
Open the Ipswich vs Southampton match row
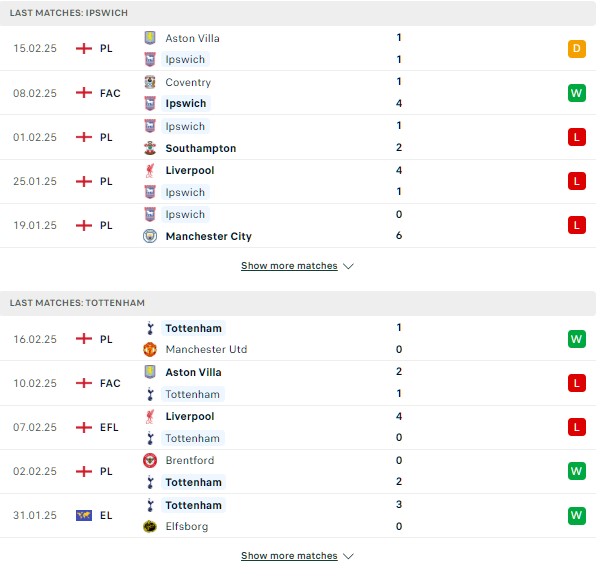[x=298, y=137]
